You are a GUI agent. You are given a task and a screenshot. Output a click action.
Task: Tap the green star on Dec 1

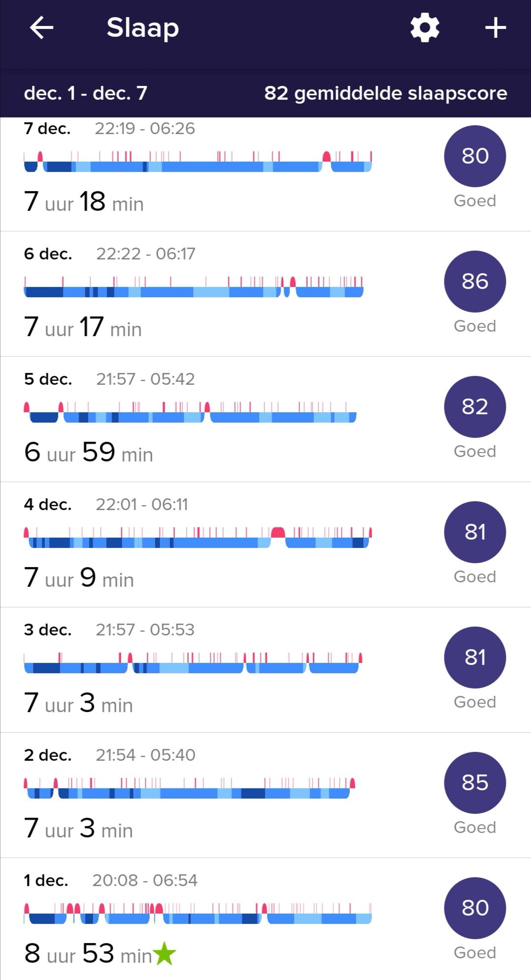click(x=164, y=954)
